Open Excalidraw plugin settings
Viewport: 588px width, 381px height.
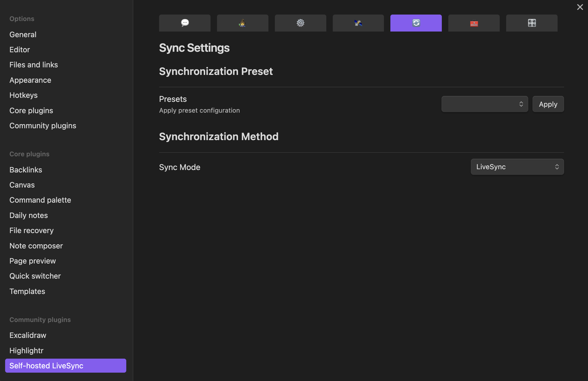click(x=28, y=335)
